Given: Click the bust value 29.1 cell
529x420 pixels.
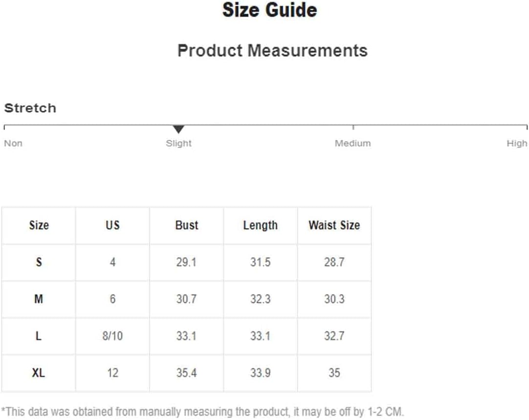Looking at the screenshot, I should (186, 262).
